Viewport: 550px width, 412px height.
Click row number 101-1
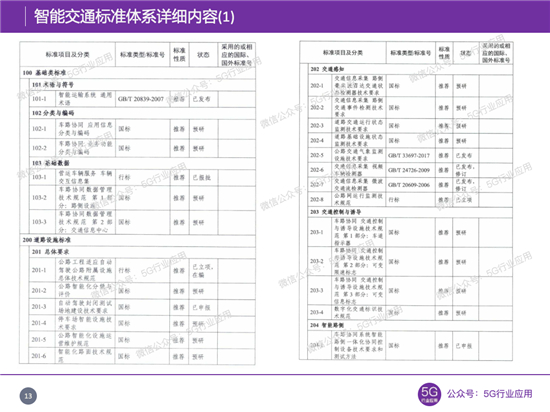click(39, 99)
